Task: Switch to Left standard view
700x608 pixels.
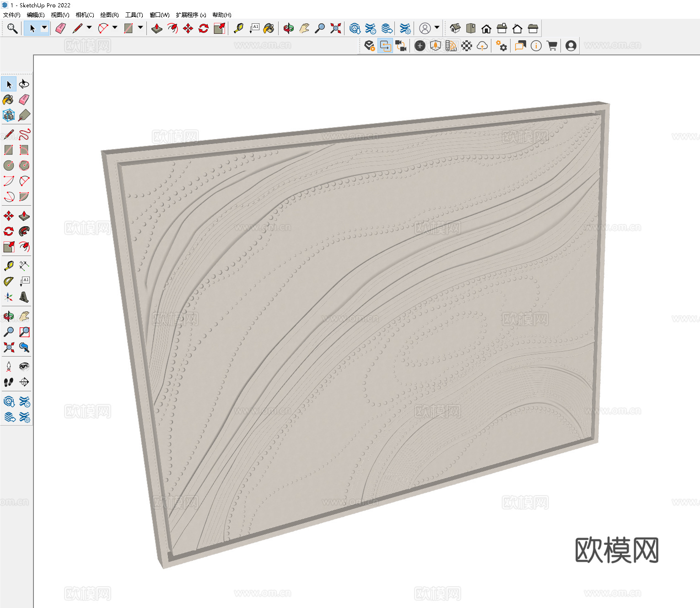Action: [x=533, y=28]
